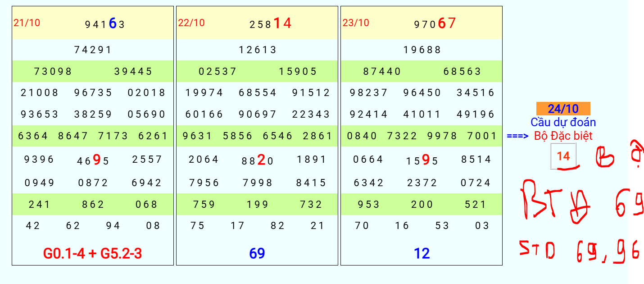Screen dimensions: 644x284
Task: Select the orange 24/10 date badge
Action: point(563,109)
